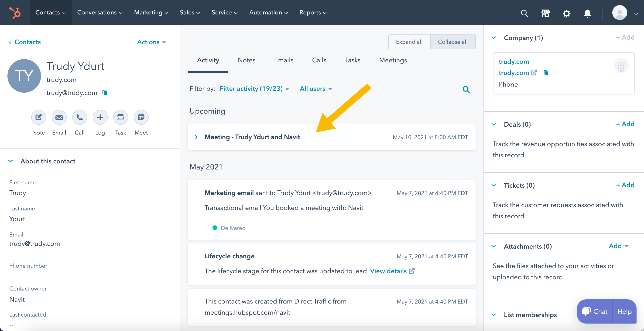Open the All users filter dropdown
Screen dimensions: 644x331
coord(316,89)
